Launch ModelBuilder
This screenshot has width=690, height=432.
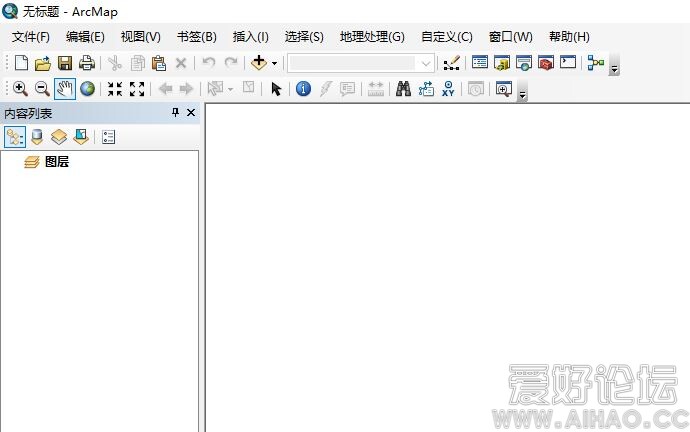click(595, 63)
